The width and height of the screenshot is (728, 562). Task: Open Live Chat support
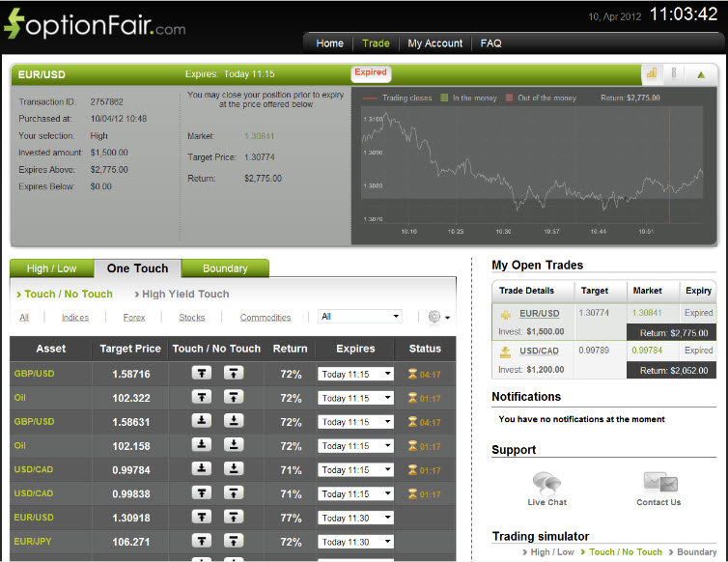click(546, 488)
